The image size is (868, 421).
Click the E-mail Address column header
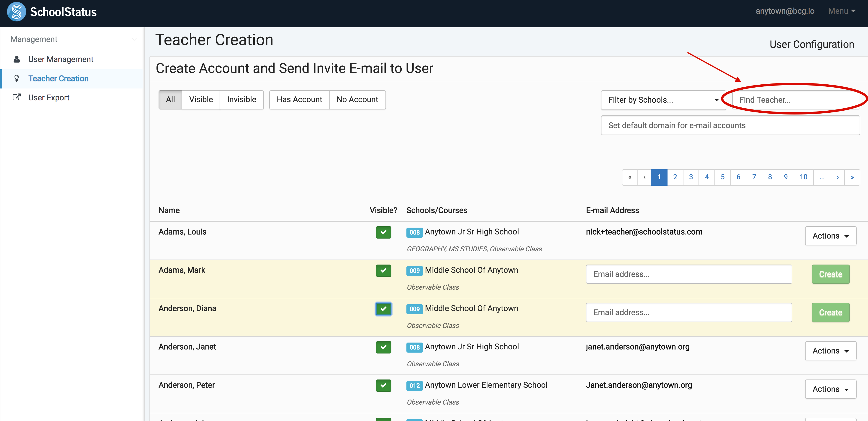click(x=612, y=210)
